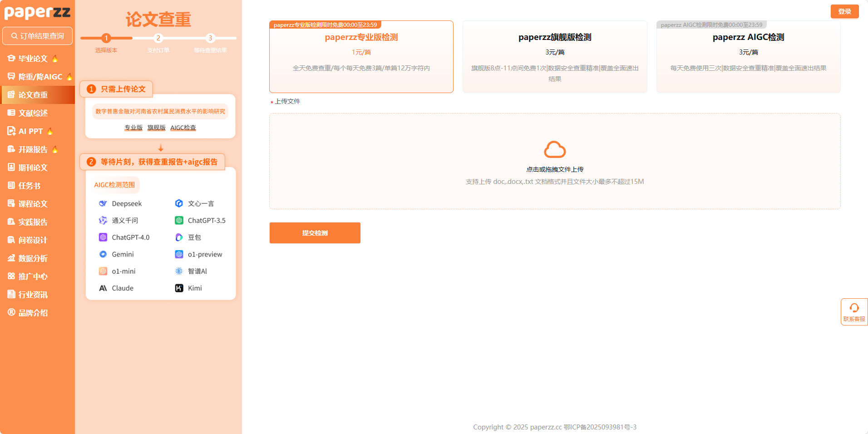Click the 登录 login button
Image resolution: width=868 pixels, height=434 pixels.
click(844, 11)
